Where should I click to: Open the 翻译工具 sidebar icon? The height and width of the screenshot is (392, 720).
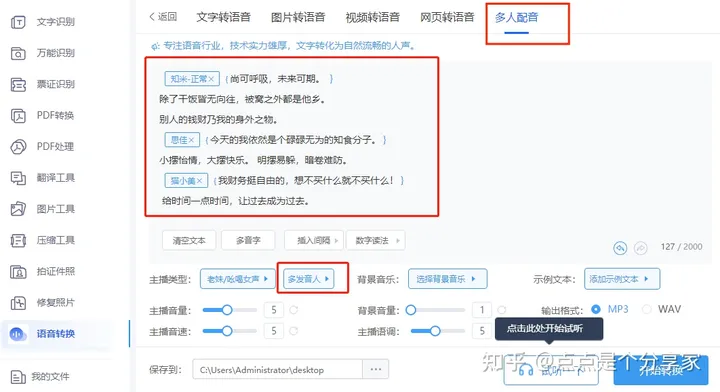(18, 178)
